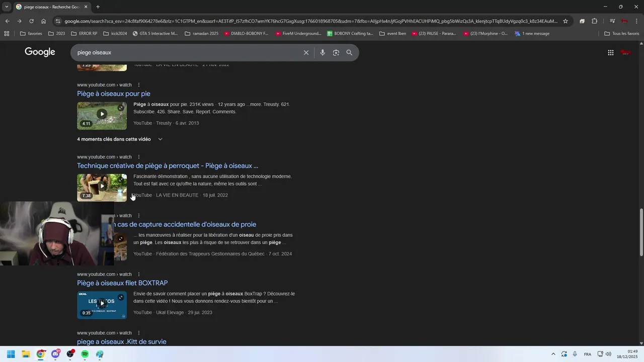Switch the FRA keyboard language indicator
Screen dimensions: 644x362
(x=588, y=354)
